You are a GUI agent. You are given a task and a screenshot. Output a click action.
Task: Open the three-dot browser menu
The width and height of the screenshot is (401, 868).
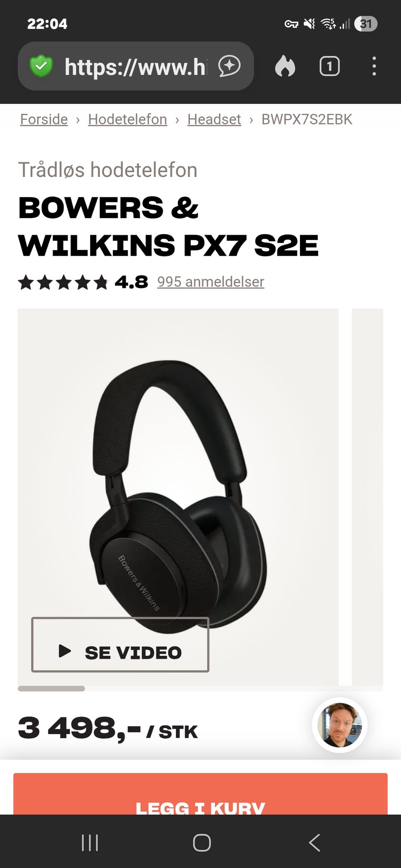374,66
